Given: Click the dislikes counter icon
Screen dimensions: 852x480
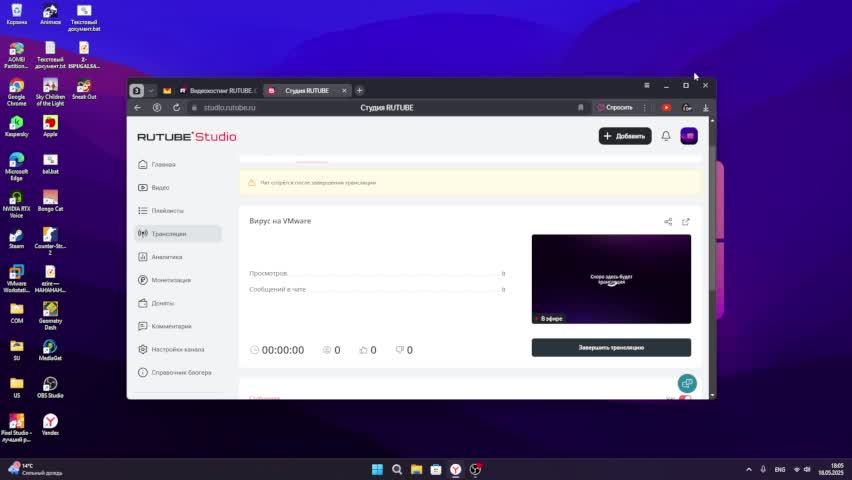Looking at the screenshot, I should coord(400,350).
